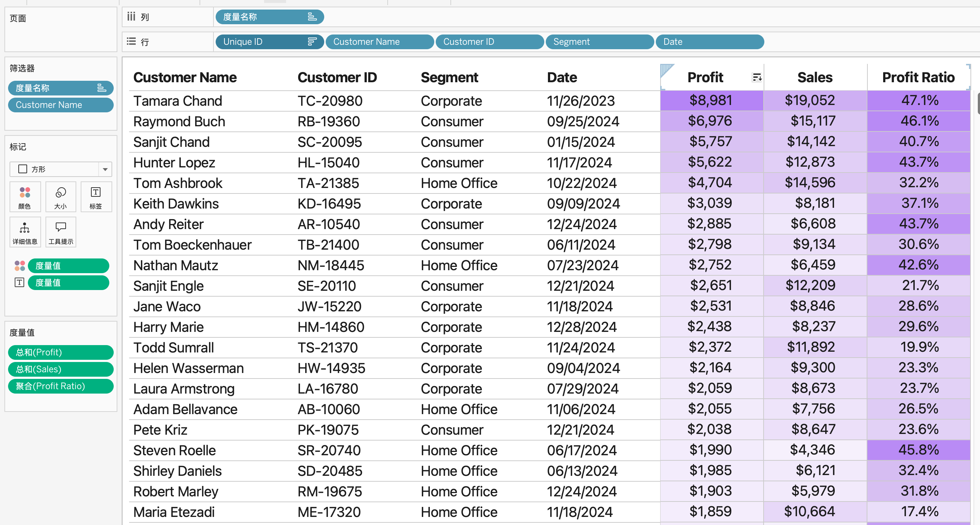Select the 总和(Profit) measure value pill

click(x=61, y=352)
